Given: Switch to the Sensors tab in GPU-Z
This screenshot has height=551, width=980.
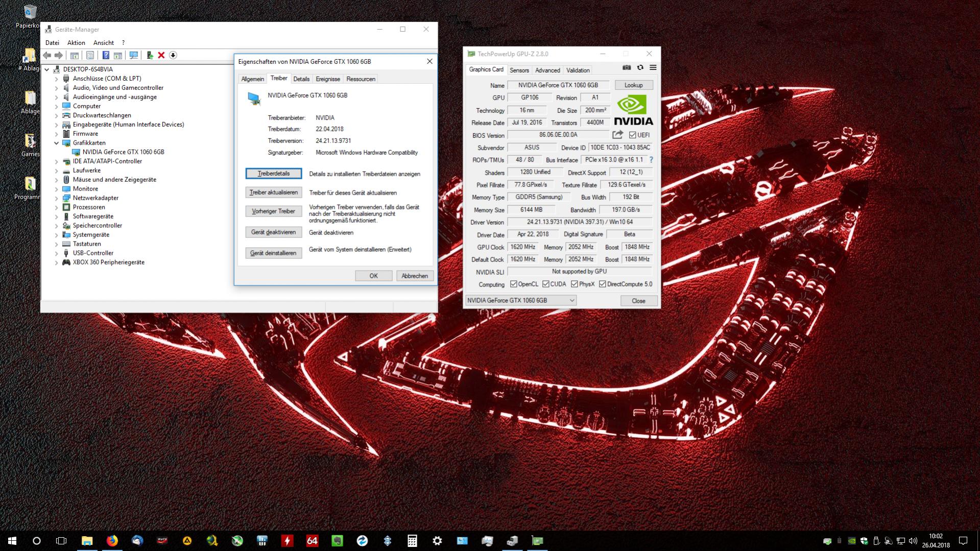Looking at the screenshot, I should coord(519,70).
